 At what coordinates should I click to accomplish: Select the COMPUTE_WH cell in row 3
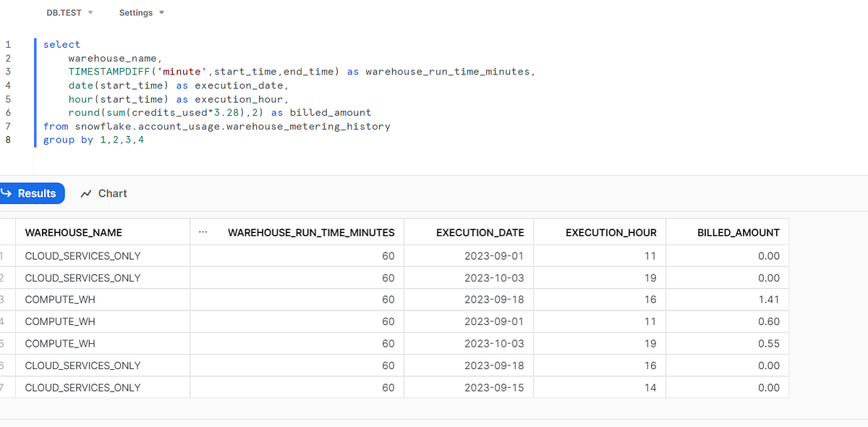60,299
